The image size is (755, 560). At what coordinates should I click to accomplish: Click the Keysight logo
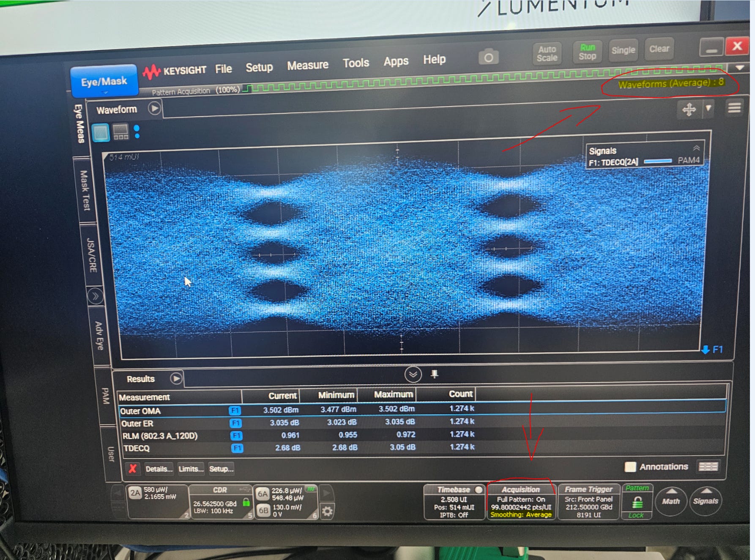coord(174,71)
